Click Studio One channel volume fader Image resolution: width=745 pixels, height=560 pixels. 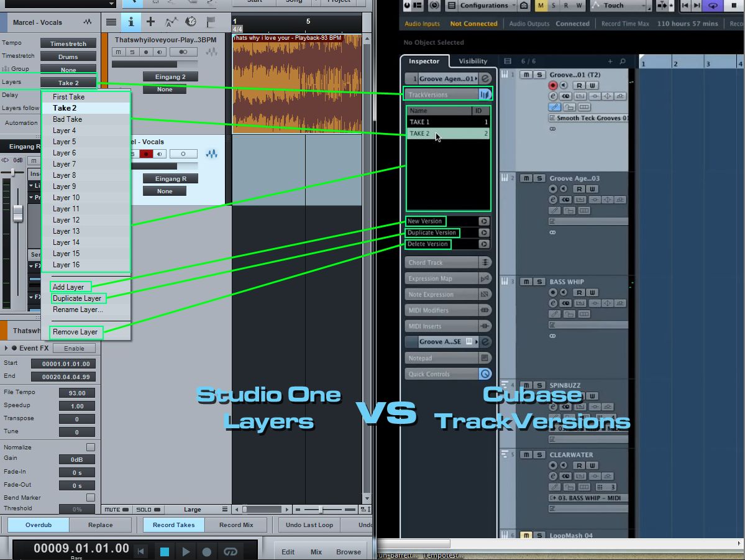[18, 213]
